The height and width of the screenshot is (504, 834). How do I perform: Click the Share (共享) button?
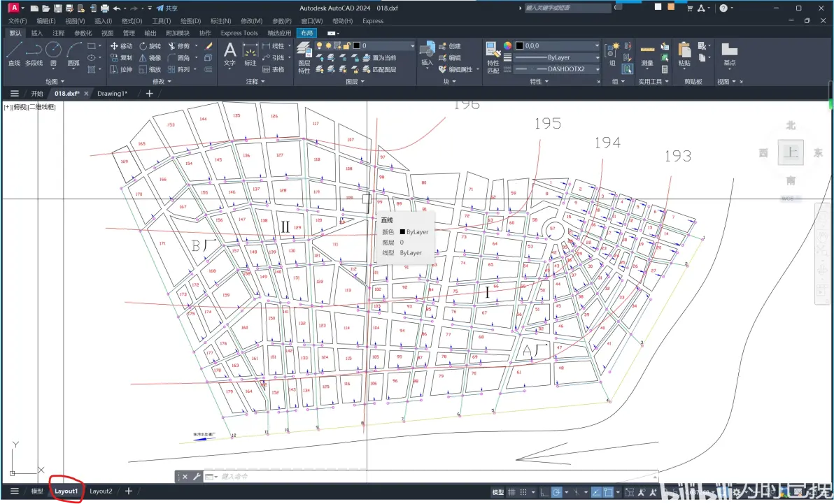point(167,8)
